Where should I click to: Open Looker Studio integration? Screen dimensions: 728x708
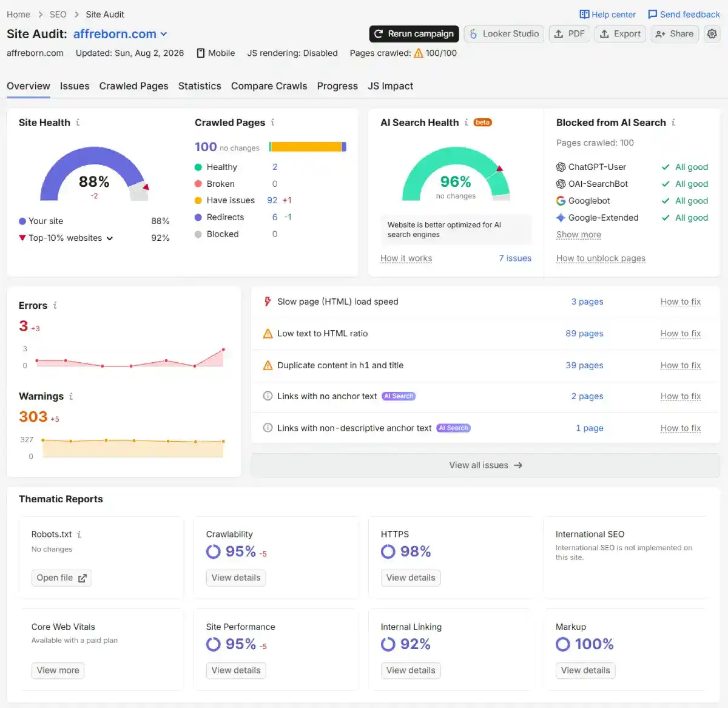tap(504, 34)
